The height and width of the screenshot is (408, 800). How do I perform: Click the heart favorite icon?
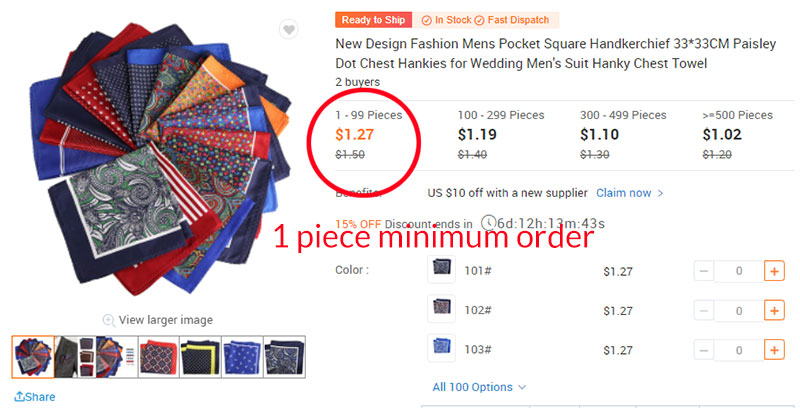click(x=289, y=30)
